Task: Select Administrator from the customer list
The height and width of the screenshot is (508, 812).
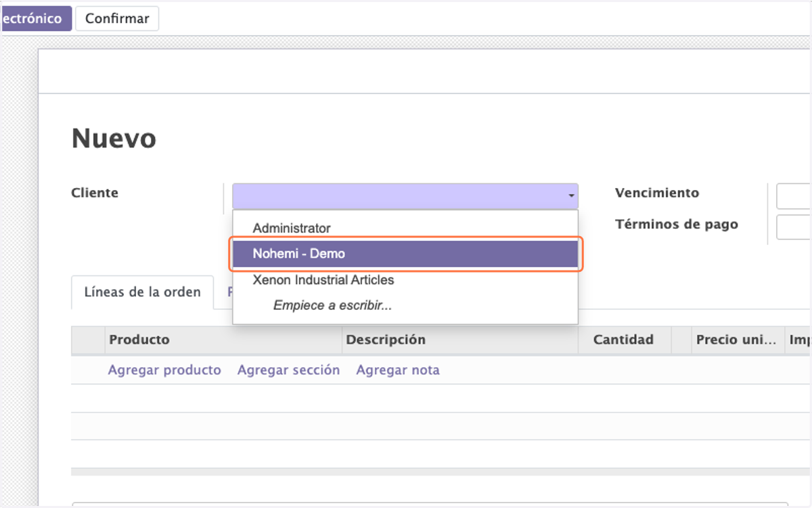Action: [x=405, y=228]
